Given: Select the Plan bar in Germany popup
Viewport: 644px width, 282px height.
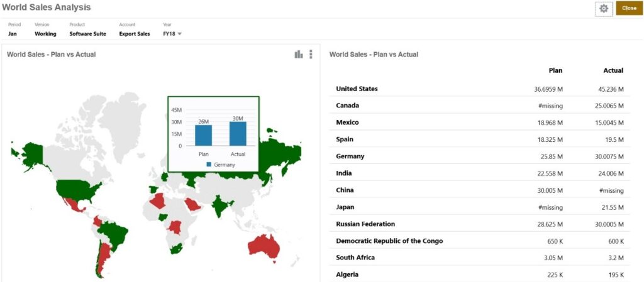Looking at the screenshot, I should click(203, 135).
